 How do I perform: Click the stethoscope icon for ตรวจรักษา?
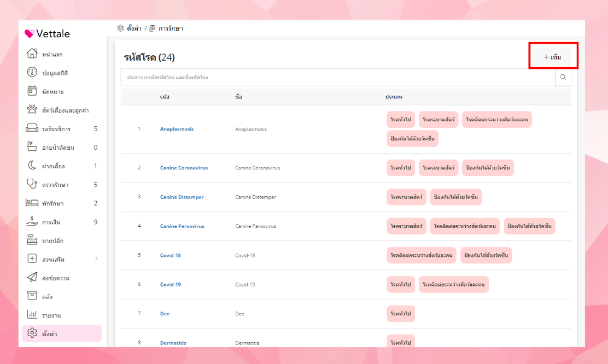32,184
